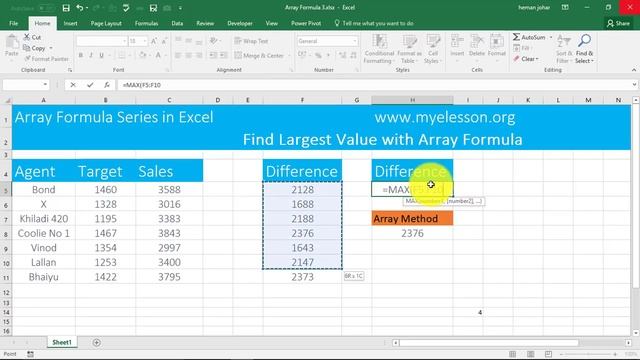The width and height of the screenshot is (640, 360).
Task: Select cell with value 2376 under Array Method
Action: 412,233
